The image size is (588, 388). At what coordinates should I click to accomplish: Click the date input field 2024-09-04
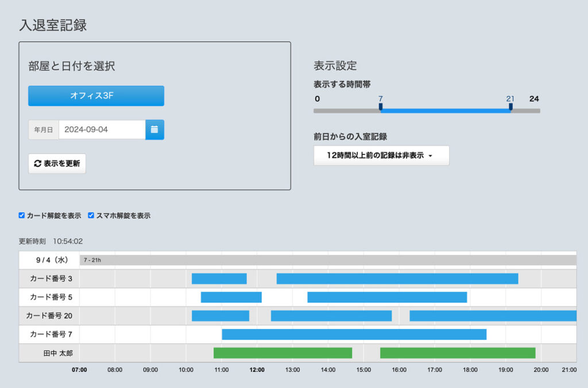tap(102, 130)
